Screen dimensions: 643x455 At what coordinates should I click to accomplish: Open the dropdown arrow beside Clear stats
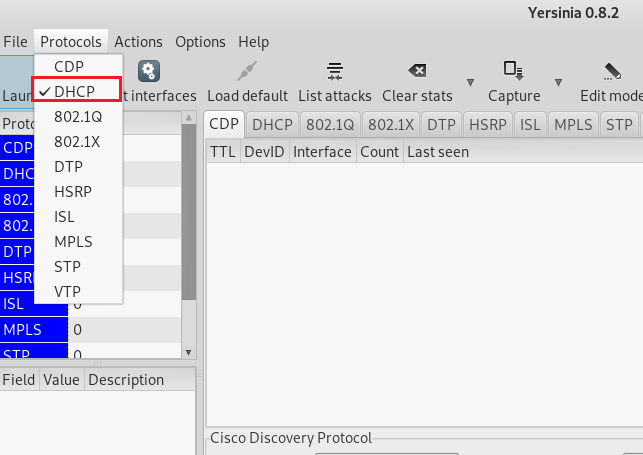pos(470,83)
